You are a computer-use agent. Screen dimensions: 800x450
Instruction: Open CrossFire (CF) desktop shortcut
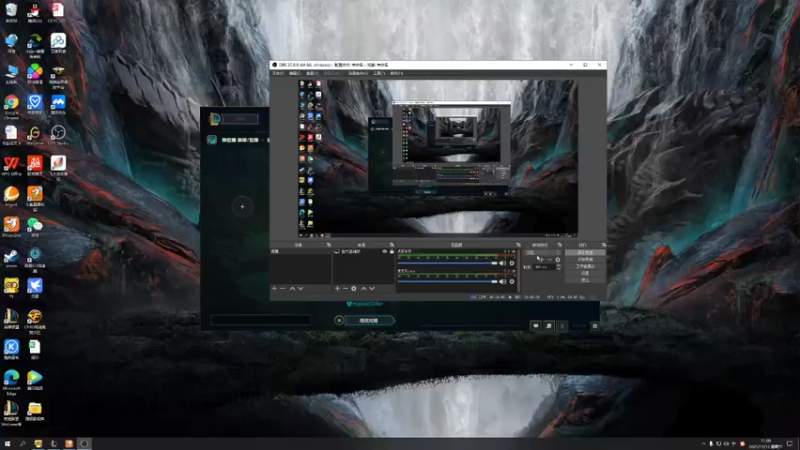(x=35, y=320)
